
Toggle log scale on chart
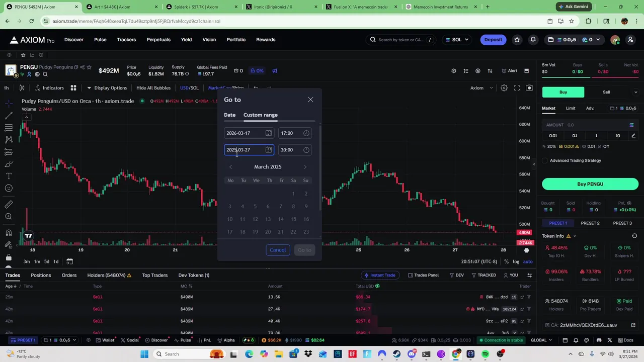tap(516, 261)
